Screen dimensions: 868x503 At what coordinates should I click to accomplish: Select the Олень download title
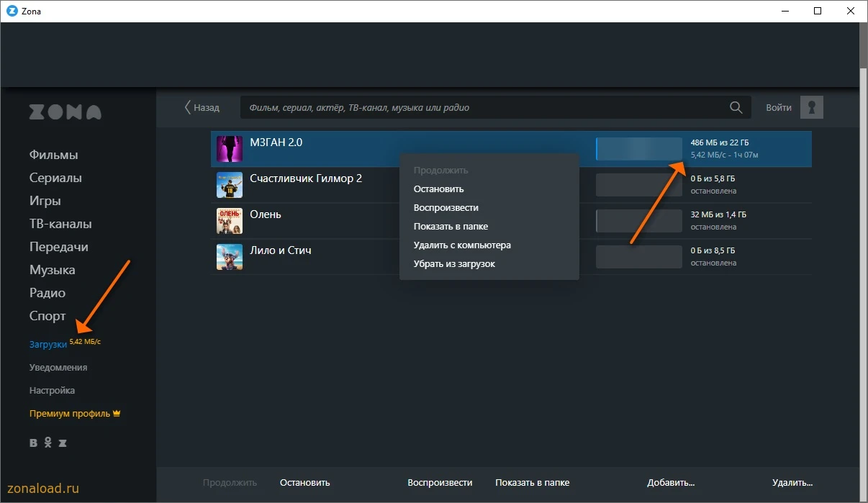[x=266, y=214]
